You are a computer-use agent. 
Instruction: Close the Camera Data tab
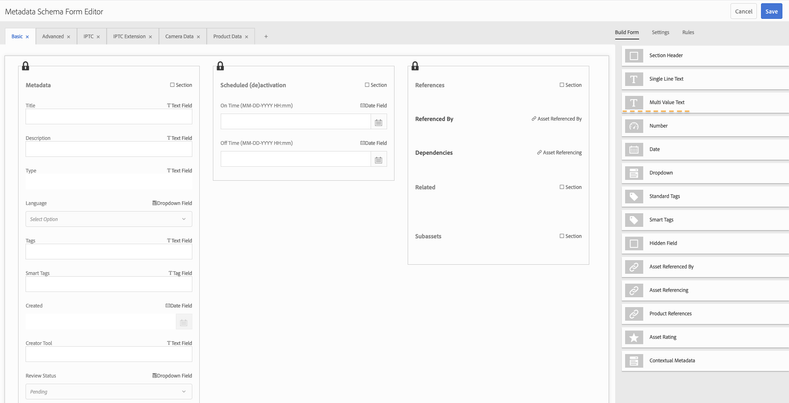[x=198, y=37]
